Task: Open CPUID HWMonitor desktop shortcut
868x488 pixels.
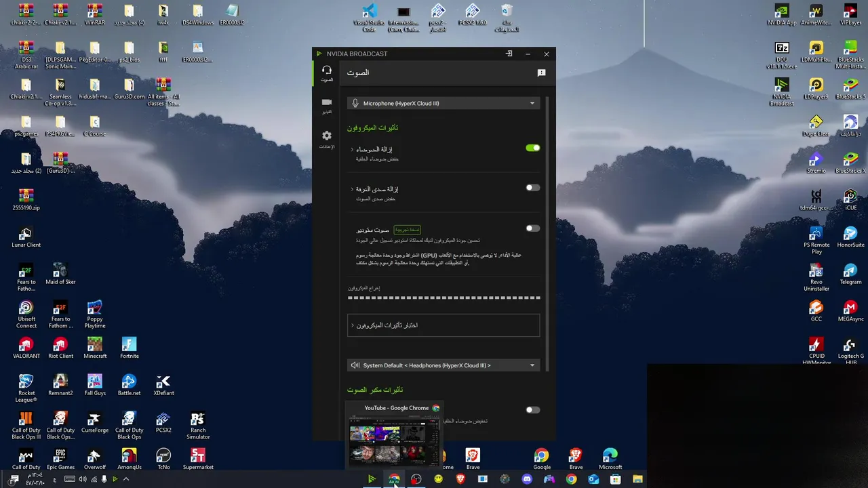Action: (x=816, y=351)
